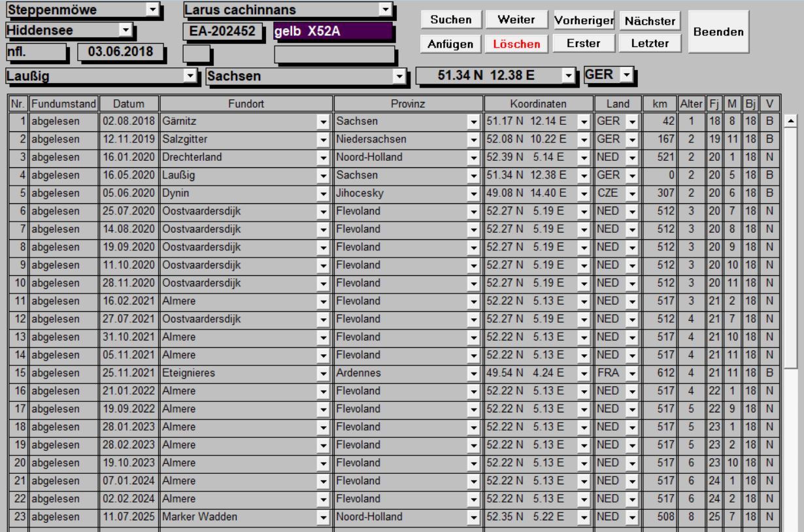Expand Provinz dropdown in Ardennes row

473,373
